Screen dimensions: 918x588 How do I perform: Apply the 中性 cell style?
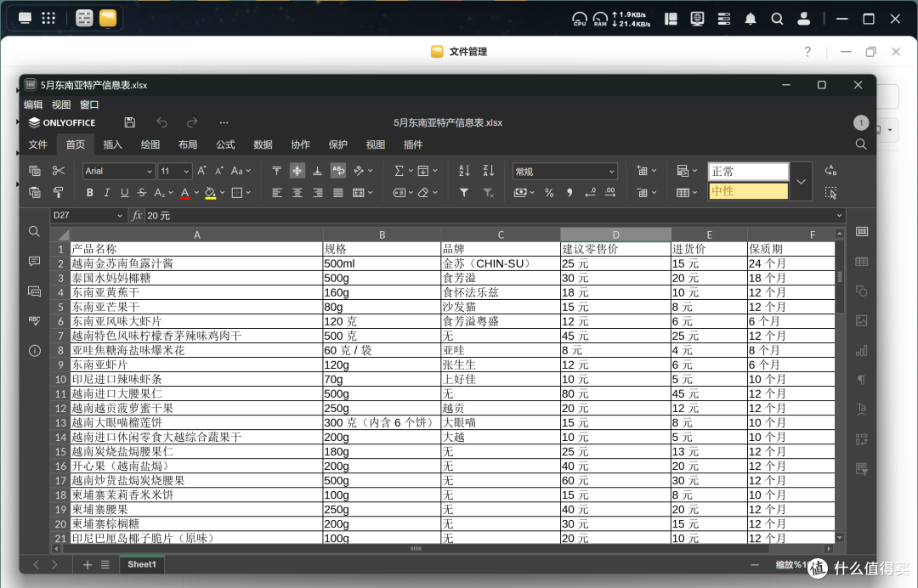[748, 191]
